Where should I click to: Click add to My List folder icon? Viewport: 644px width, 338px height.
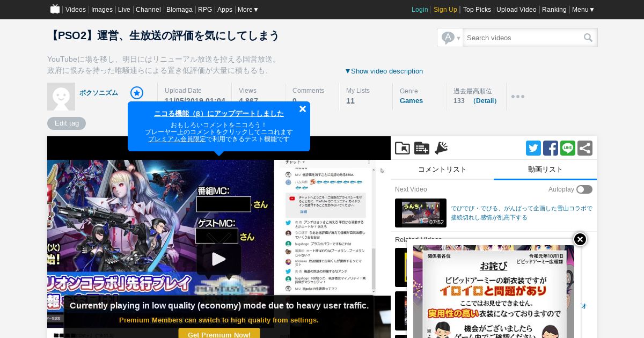point(402,148)
